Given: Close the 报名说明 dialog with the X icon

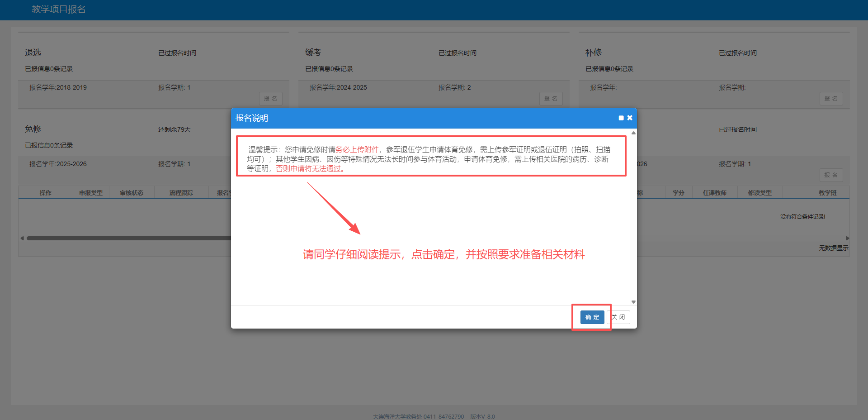Looking at the screenshot, I should pos(630,118).
